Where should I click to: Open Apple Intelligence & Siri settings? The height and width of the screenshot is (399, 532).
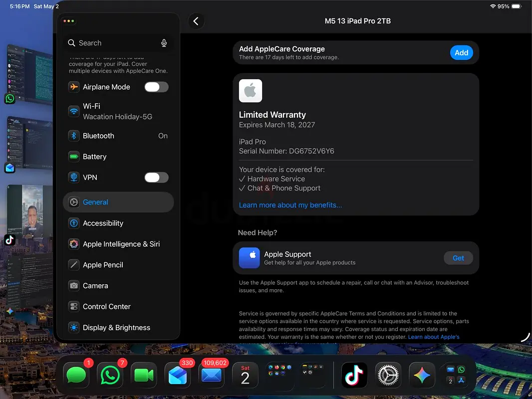point(118,244)
